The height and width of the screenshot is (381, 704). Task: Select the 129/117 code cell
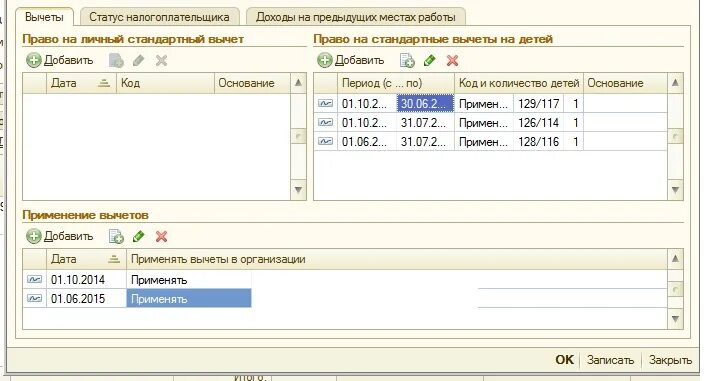tap(538, 104)
